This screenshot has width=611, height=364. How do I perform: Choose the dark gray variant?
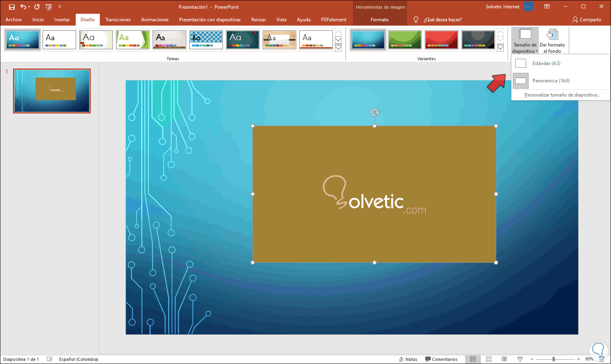[478, 40]
